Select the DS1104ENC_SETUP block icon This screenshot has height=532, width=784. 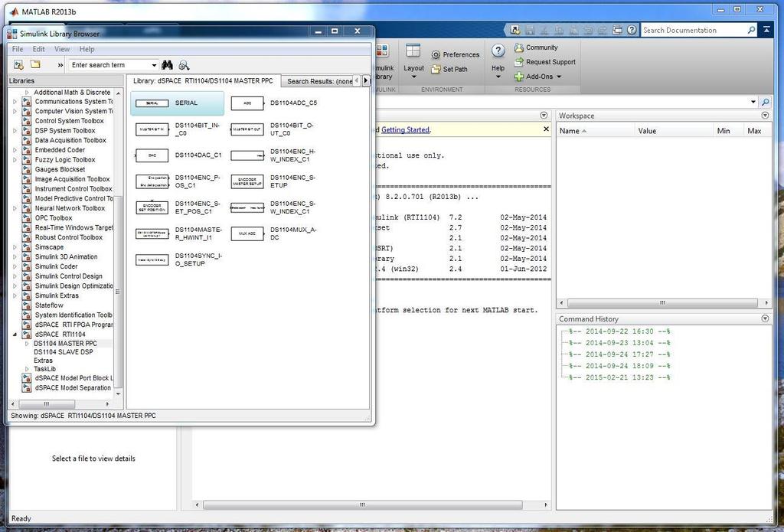coord(247,181)
